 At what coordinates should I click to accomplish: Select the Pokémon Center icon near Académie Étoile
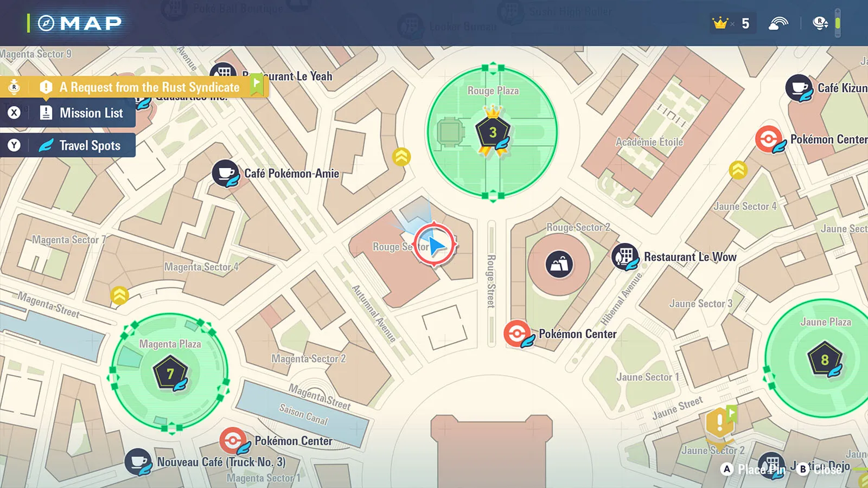coord(769,139)
